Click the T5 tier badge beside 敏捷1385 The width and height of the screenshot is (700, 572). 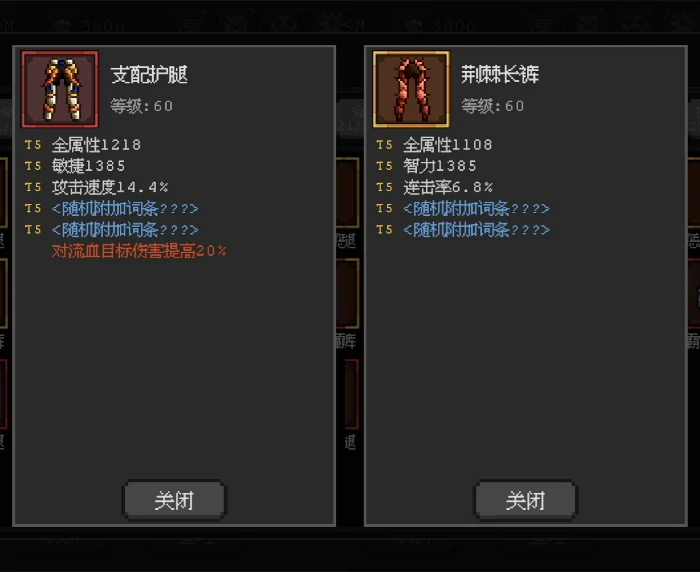click(33, 166)
